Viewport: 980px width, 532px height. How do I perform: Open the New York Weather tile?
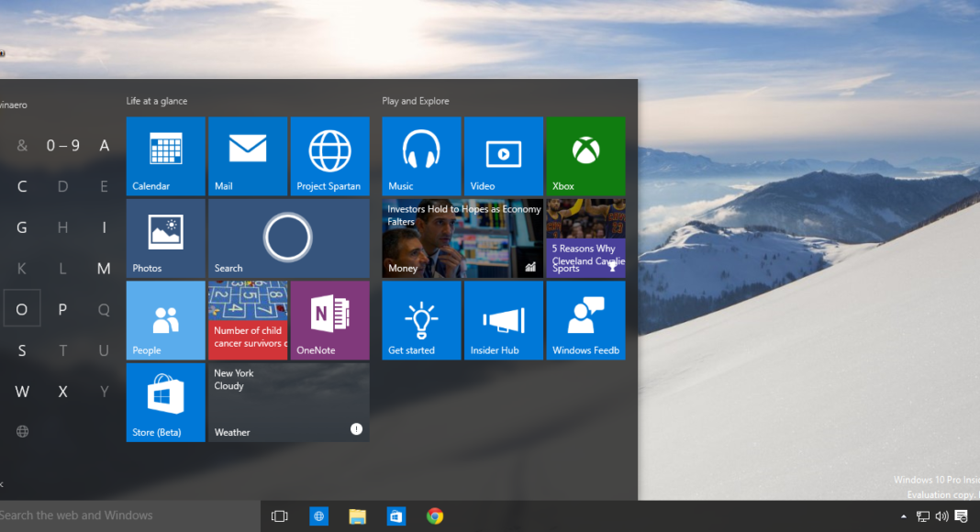(x=288, y=402)
